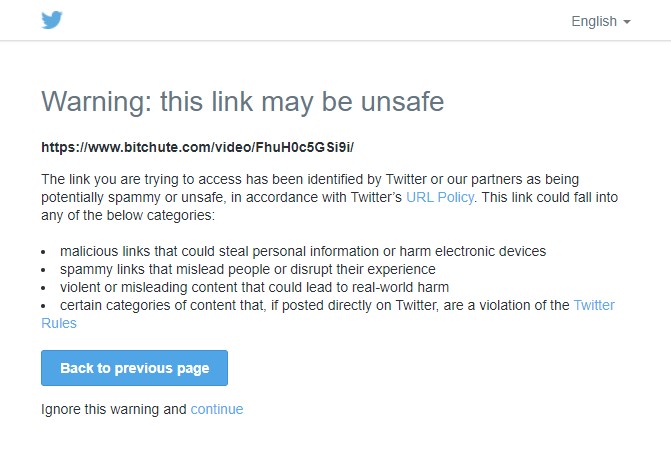Click the bullet dot before 'certain categories'
671x472 pixels.
[45, 306]
